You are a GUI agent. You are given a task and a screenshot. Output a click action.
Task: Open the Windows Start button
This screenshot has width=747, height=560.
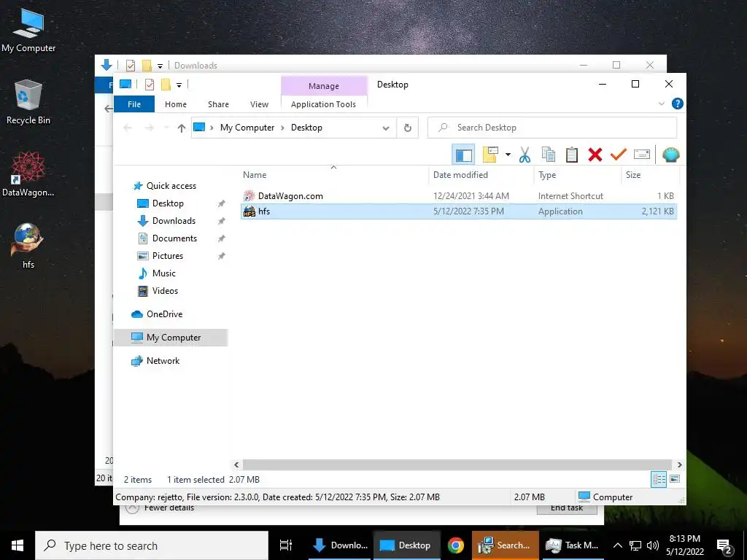click(x=18, y=545)
